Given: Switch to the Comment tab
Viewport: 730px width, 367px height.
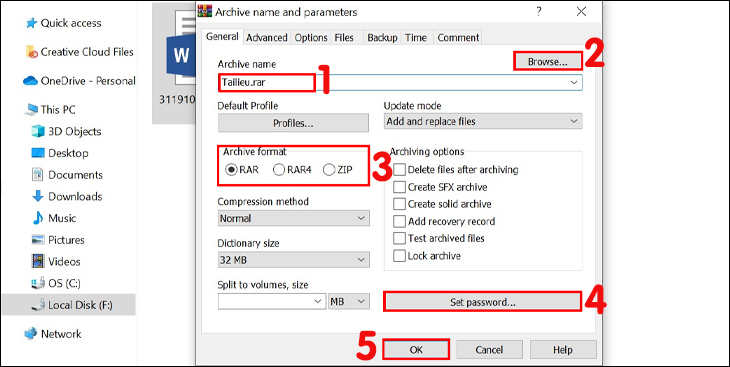Looking at the screenshot, I should point(458,38).
